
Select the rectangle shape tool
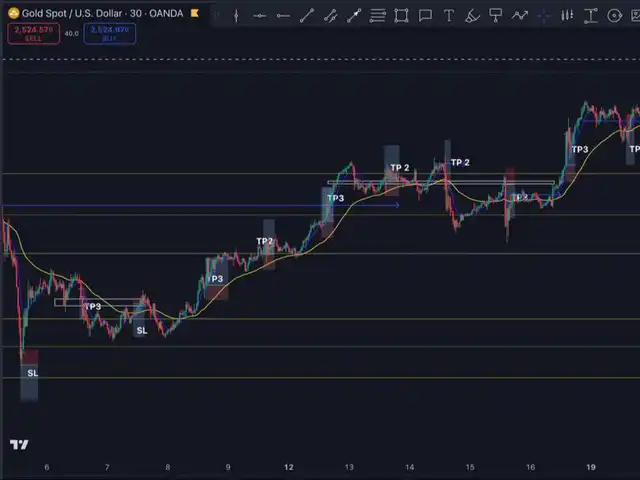[401, 16]
